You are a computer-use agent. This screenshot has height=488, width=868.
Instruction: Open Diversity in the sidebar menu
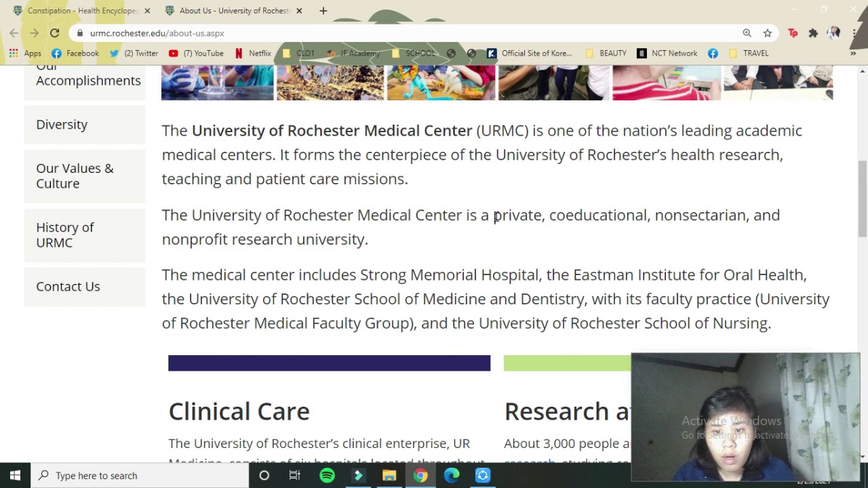pyautogui.click(x=85, y=125)
